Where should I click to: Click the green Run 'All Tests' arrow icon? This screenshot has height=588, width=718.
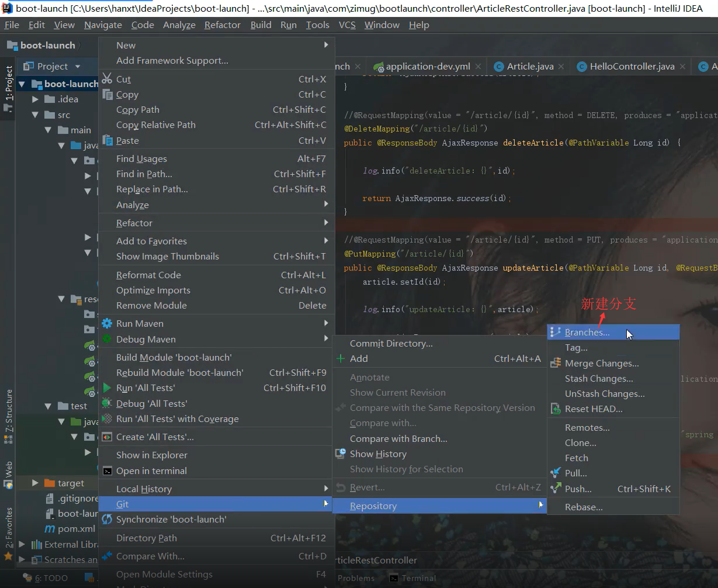click(x=107, y=388)
